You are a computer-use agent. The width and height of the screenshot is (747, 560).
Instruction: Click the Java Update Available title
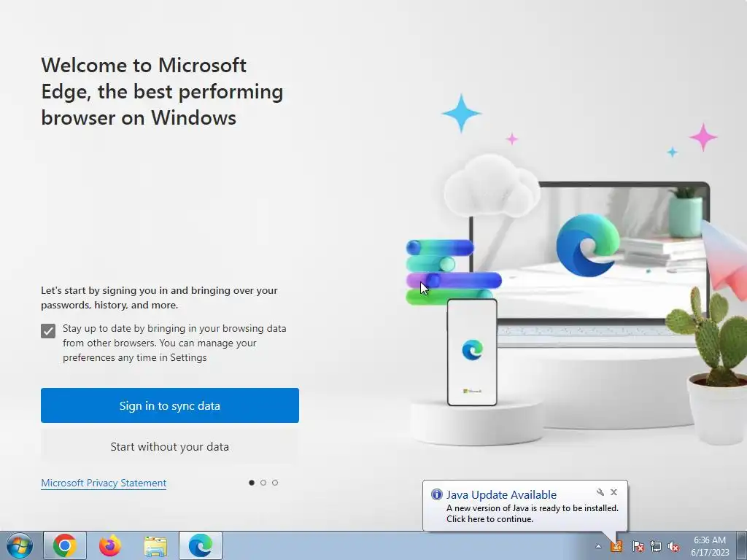click(501, 495)
